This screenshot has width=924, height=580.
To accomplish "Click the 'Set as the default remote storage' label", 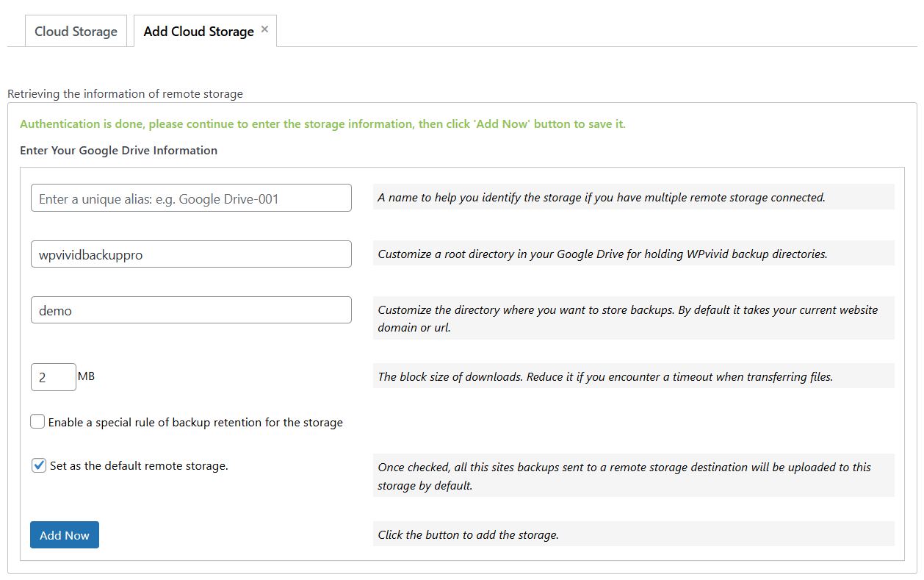I will (x=139, y=465).
